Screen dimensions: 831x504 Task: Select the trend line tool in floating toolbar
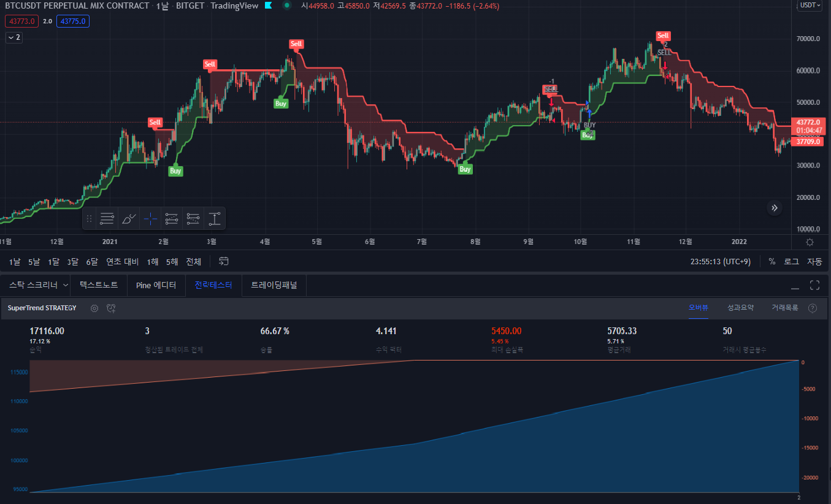[107, 218]
